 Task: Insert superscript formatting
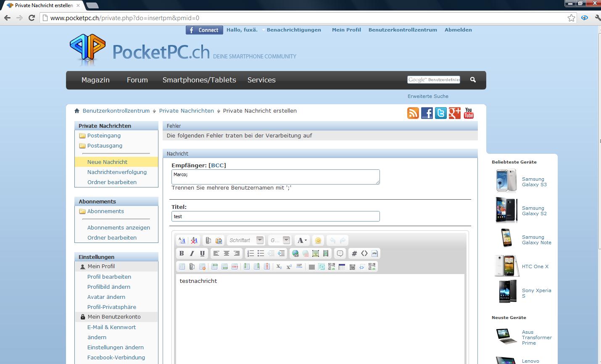(289, 266)
